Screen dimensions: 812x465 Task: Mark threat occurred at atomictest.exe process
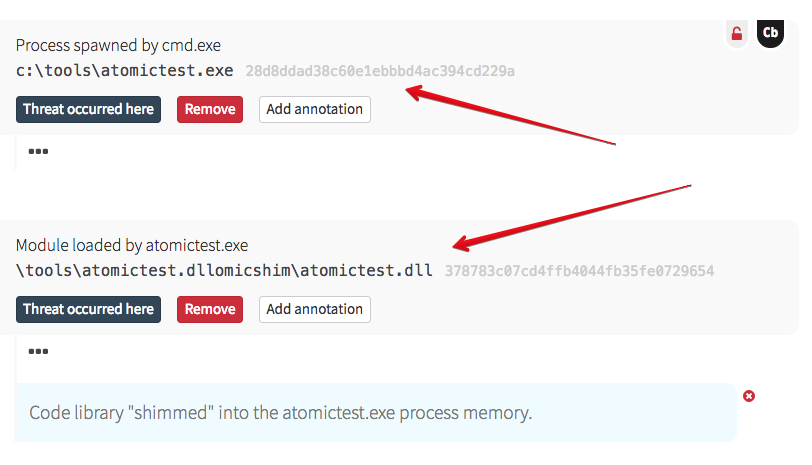(88, 109)
